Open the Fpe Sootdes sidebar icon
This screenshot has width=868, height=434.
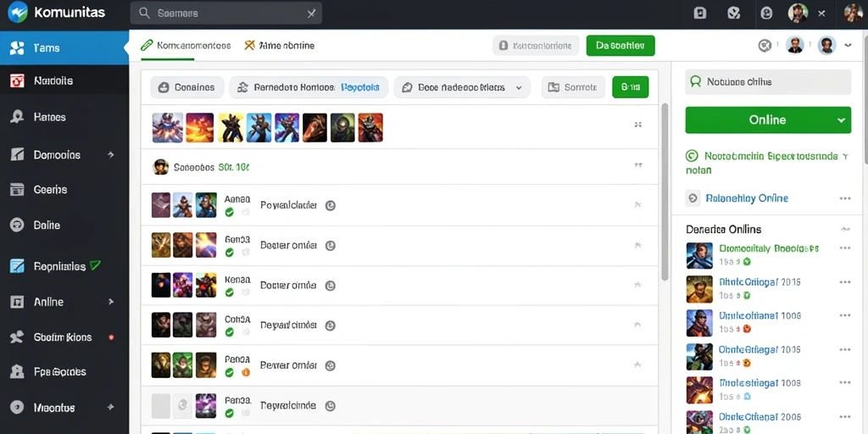[17, 371]
